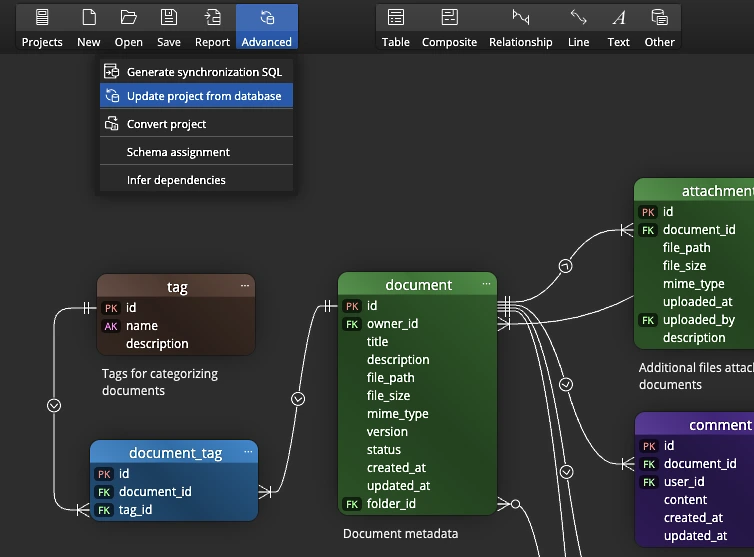Select the document_tag table header
The height and width of the screenshot is (557, 754).
(x=175, y=452)
